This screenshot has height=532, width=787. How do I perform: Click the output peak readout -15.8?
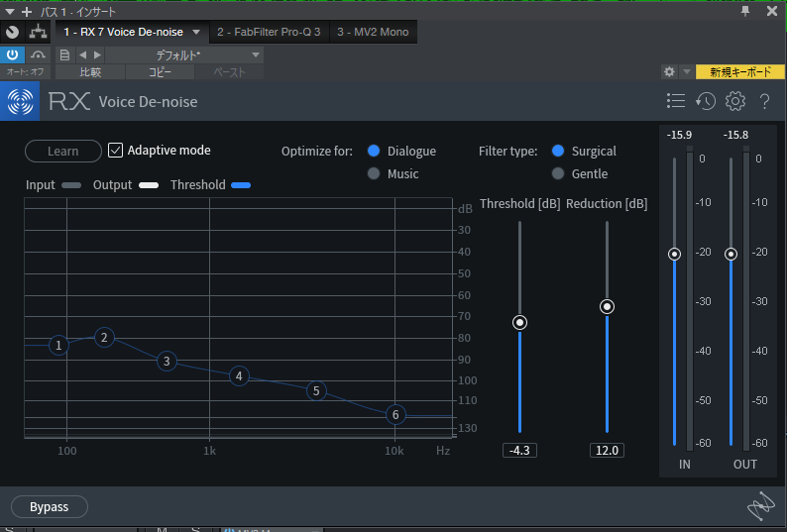pos(735,135)
